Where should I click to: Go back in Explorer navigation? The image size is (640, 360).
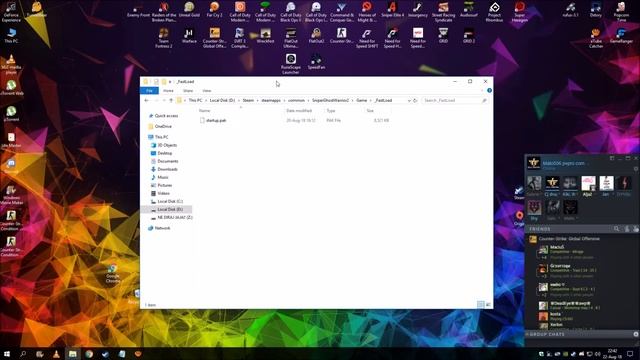click(x=147, y=100)
